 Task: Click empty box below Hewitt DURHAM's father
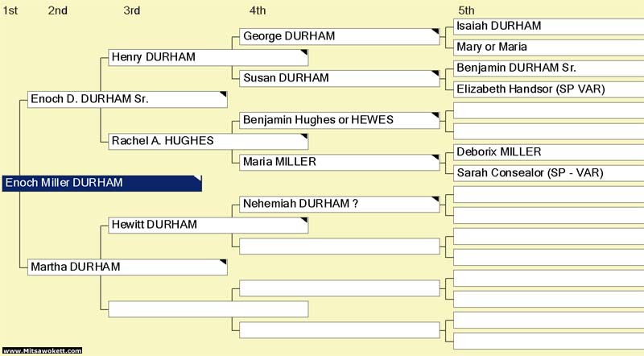[340, 246]
